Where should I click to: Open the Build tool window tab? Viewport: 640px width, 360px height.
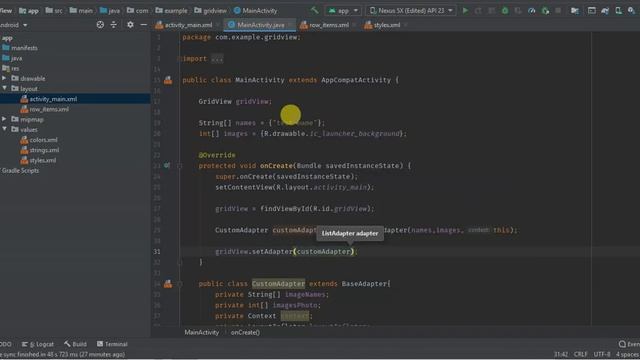(x=75, y=344)
